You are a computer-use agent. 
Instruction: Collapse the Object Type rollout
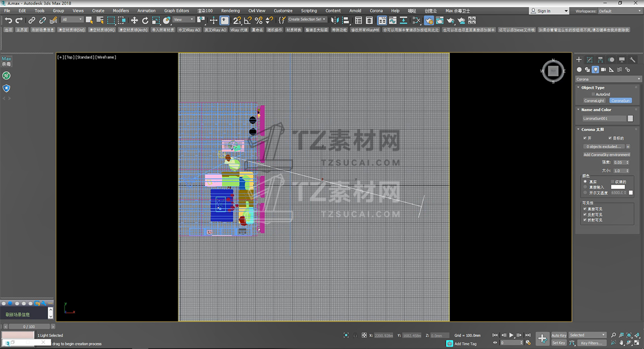tap(592, 88)
